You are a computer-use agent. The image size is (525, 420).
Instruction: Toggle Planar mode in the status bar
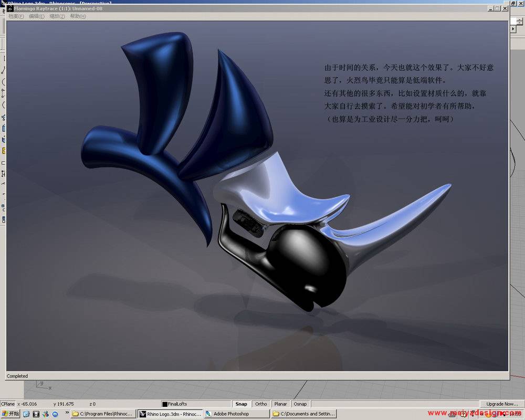coord(280,404)
